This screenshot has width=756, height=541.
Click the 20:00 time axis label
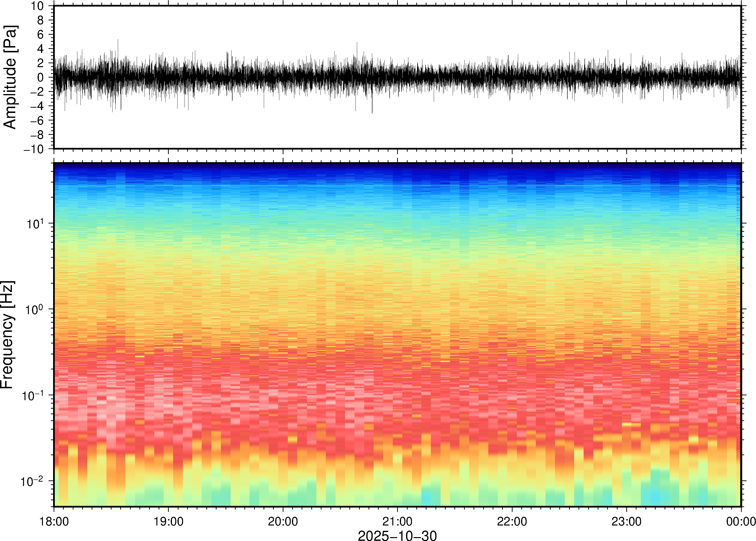click(283, 521)
